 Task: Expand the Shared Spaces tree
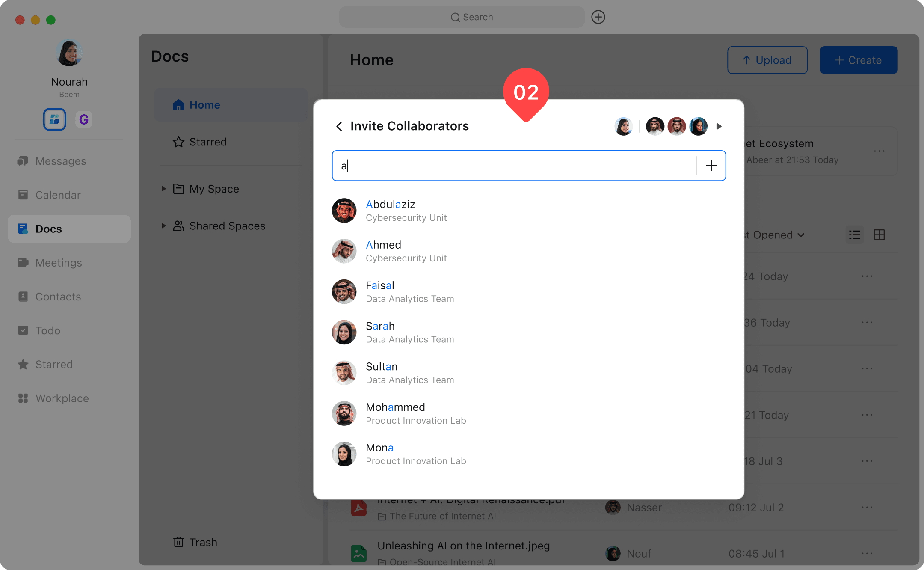click(163, 226)
